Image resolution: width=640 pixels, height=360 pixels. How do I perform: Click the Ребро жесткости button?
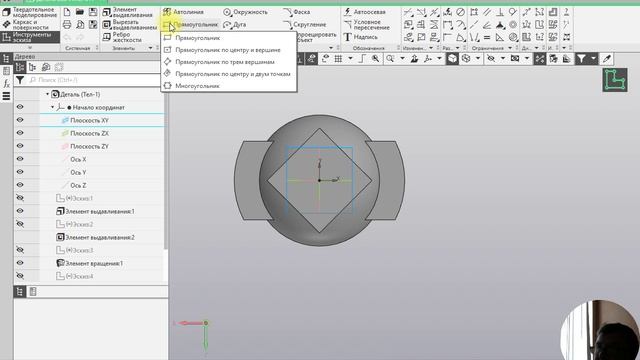coord(122,37)
